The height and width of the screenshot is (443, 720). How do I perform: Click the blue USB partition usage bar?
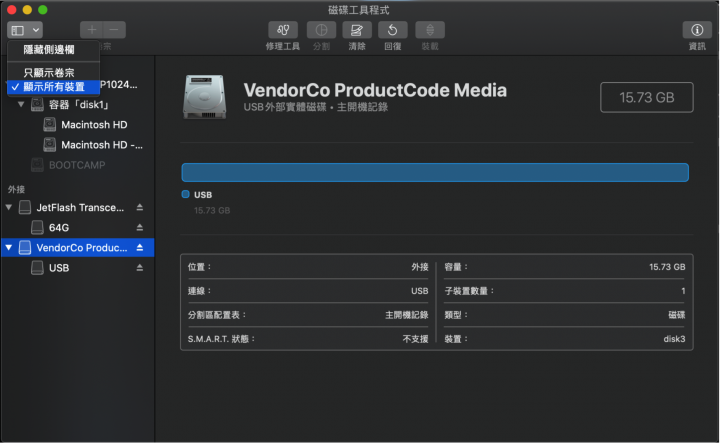click(435, 173)
